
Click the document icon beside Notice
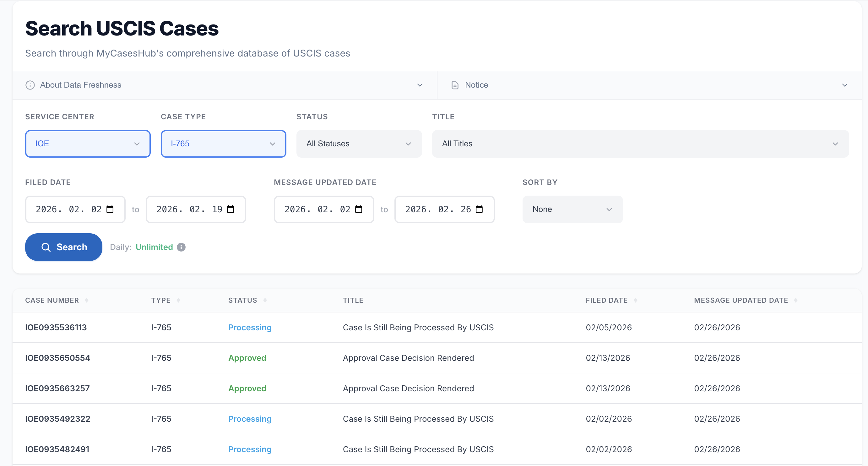[454, 85]
